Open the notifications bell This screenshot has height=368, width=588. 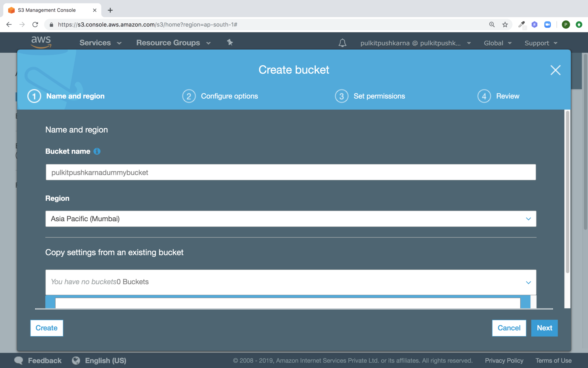pos(342,43)
